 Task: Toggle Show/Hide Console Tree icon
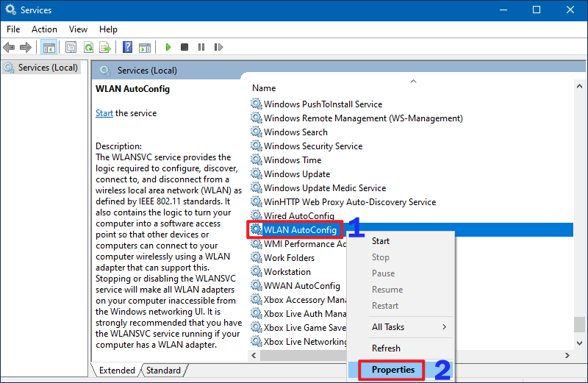tap(49, 47)
